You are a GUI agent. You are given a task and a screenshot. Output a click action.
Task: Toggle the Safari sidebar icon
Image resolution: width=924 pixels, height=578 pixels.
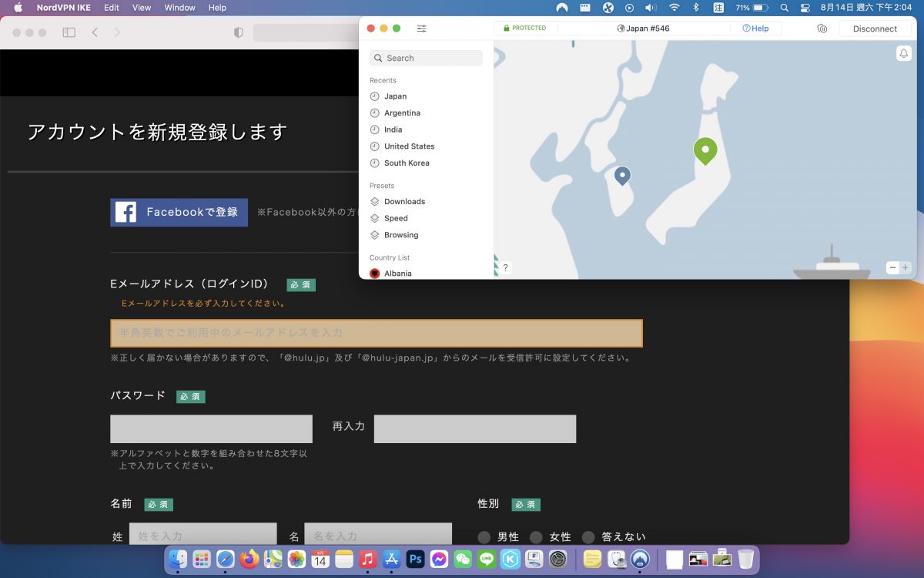coord(69,32)
